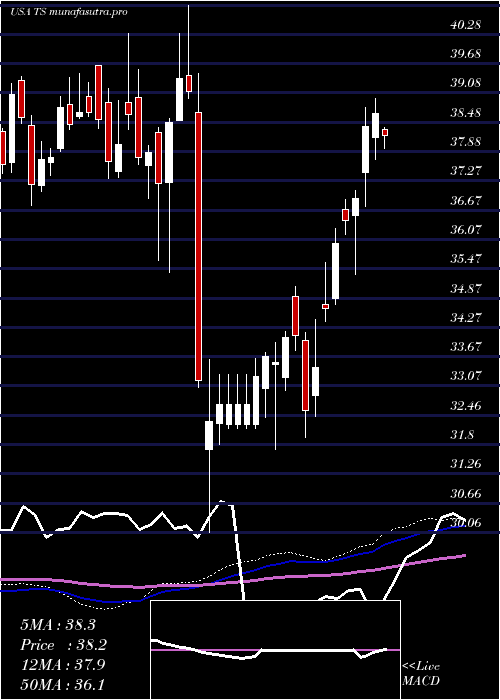Click the 37.88 price axis label
The height and width of the screenshot is (700, 500).
click(466, 142)
